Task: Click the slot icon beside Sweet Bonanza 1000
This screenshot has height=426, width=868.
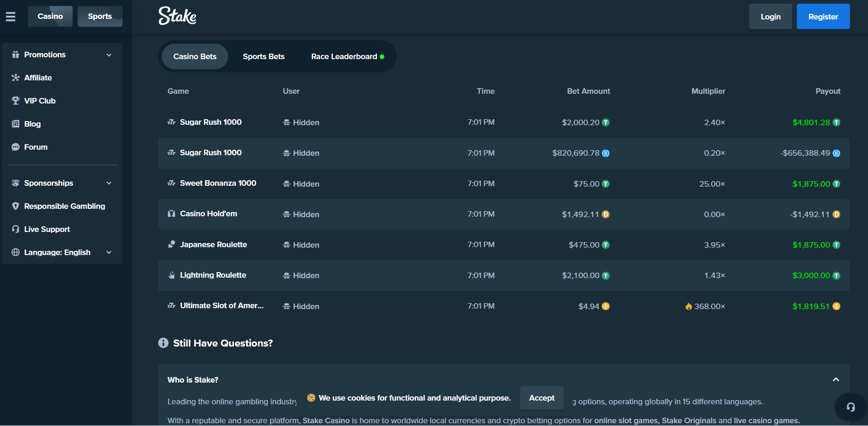Action: [172, 183]
